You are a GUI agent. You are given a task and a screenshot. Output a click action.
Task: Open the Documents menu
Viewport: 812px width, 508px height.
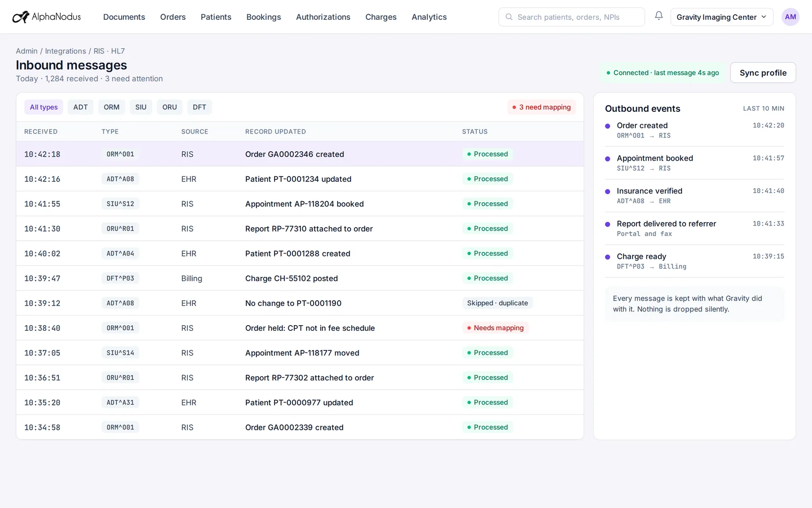coord(124,17)
